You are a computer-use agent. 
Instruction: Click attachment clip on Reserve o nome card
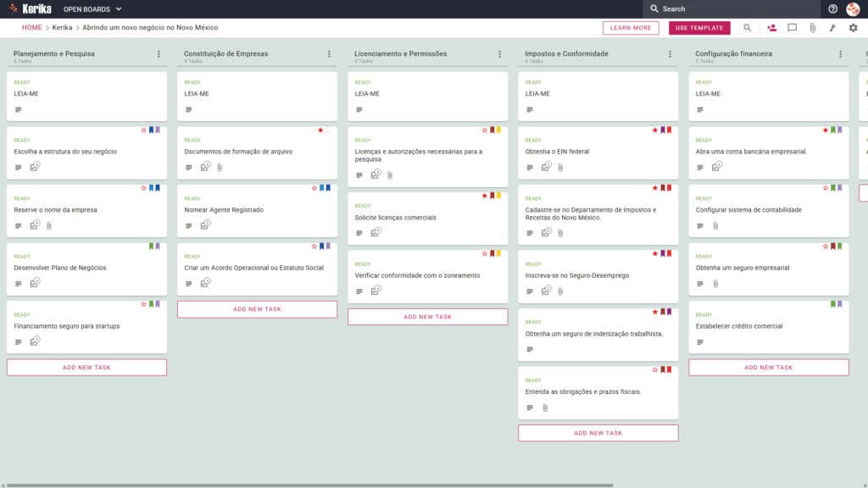coord(49,225)
